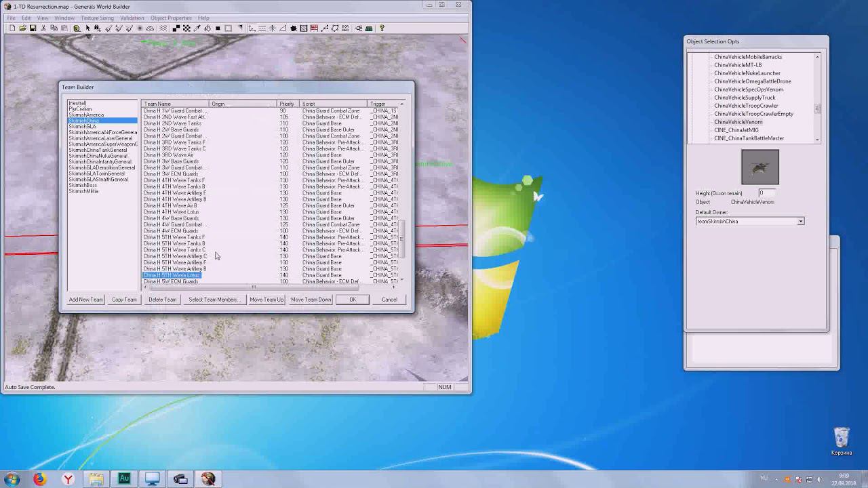
Task: Click the Move Team Down button
Action: [x=311, y=300]
